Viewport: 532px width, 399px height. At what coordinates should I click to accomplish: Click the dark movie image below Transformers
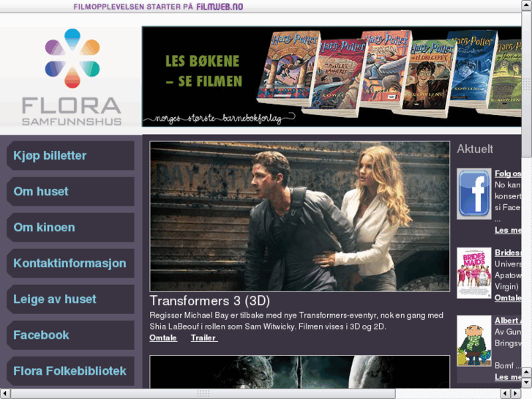pyautogui.click(x=299, y=371)
